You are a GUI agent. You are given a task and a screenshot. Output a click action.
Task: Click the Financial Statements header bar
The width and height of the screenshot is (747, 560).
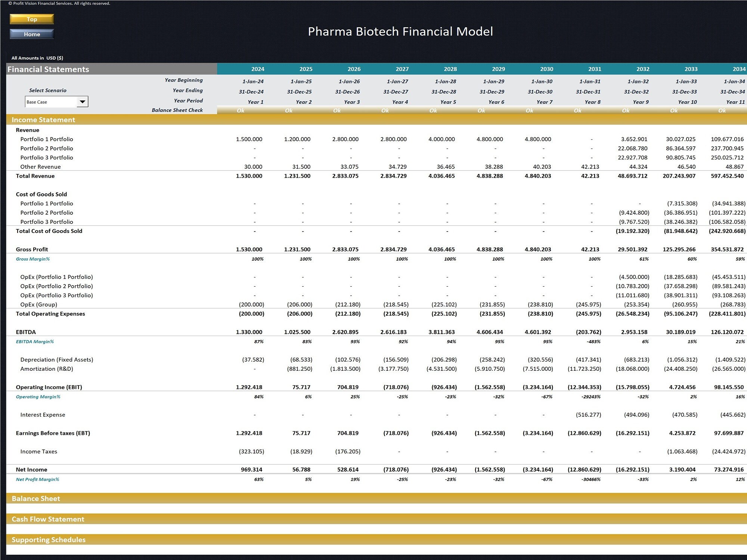pos(49,69)
